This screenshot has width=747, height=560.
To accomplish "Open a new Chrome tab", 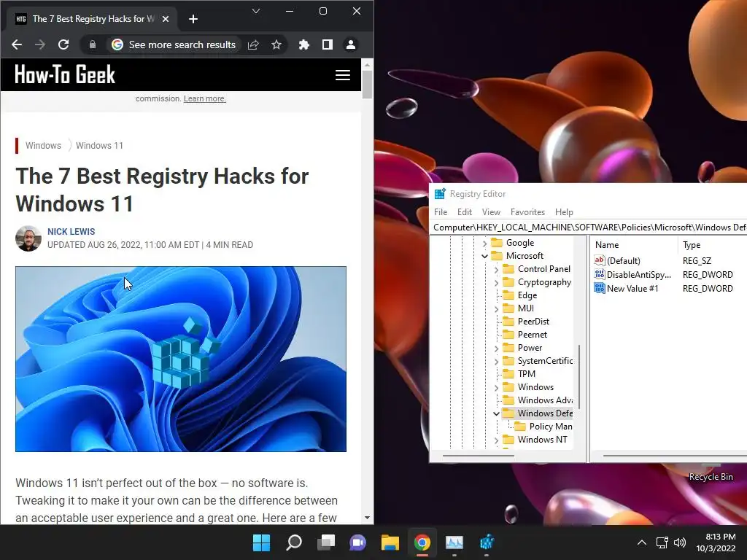I will coord(193,19).
